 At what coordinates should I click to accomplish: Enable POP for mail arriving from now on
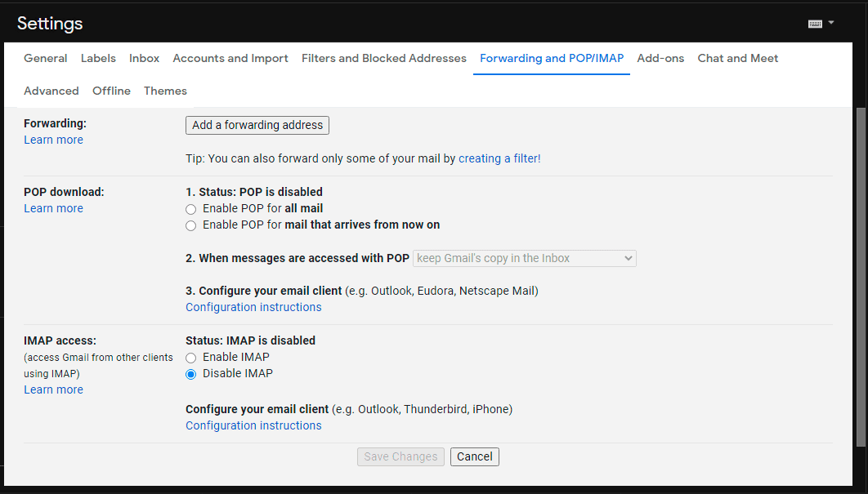point(190,225)
